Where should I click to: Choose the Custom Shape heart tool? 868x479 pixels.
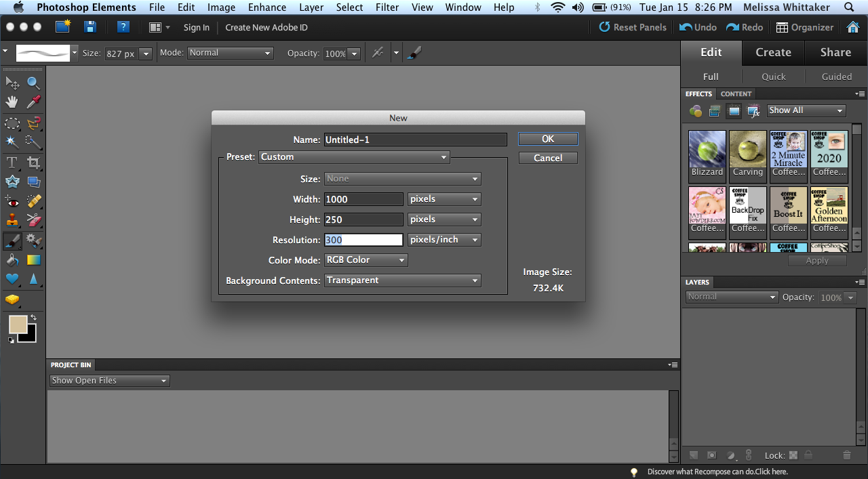[x=12, y=279]
